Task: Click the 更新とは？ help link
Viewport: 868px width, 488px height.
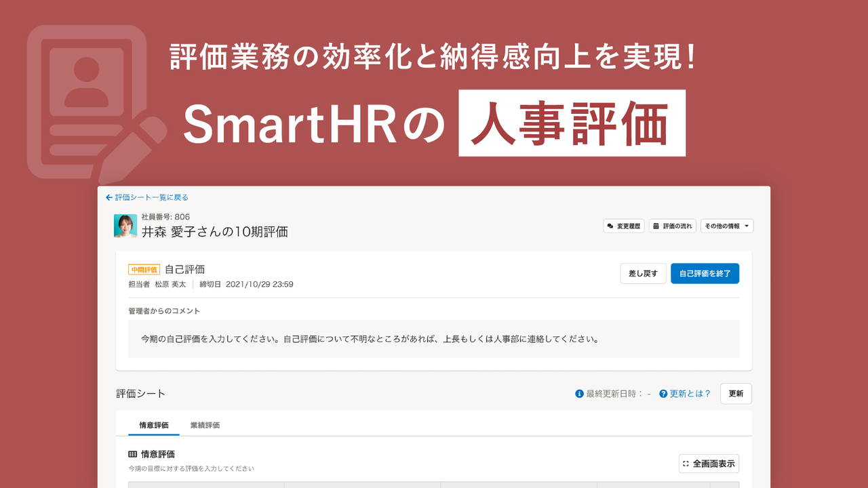Action: tap(690, 393)
